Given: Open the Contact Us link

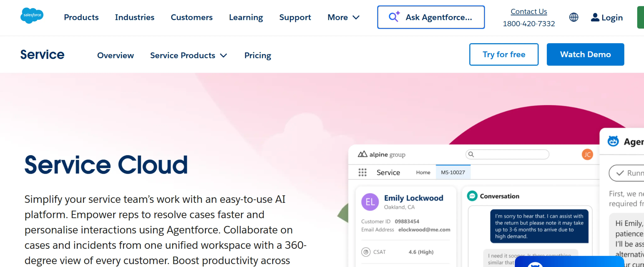Looking at the screenshot, I should [x=529, y=11].
